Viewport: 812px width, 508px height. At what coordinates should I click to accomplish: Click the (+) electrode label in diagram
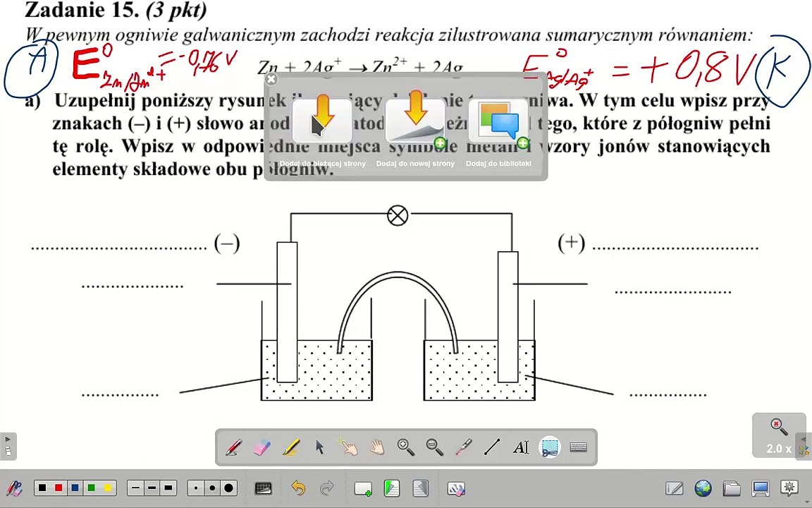point(571,243)
